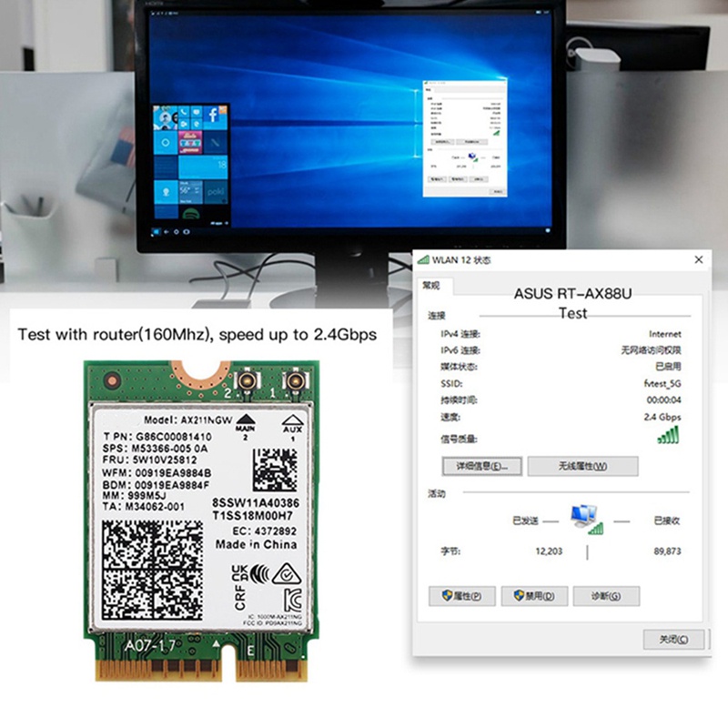728x728 pixels.
Task: Select the 常规 (General) tab
Action: point(430,284)
